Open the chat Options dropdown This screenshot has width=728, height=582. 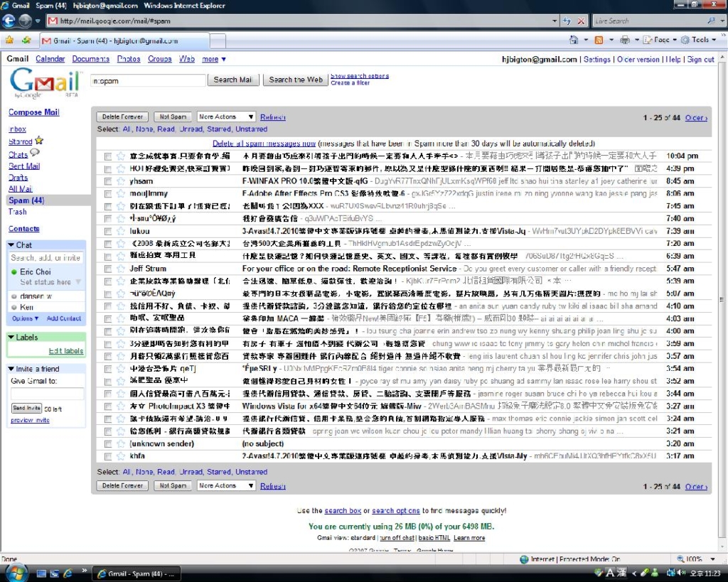25,318
